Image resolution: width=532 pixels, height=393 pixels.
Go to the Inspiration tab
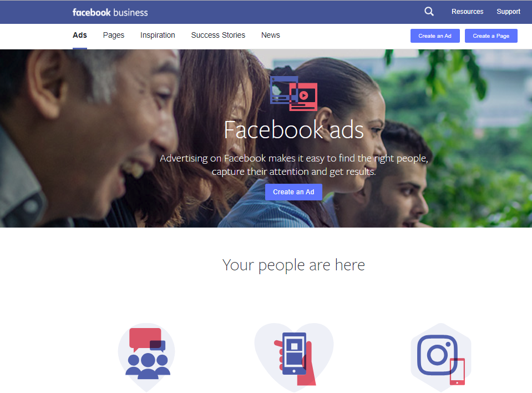pyautogui.click(x=158, y=36)
